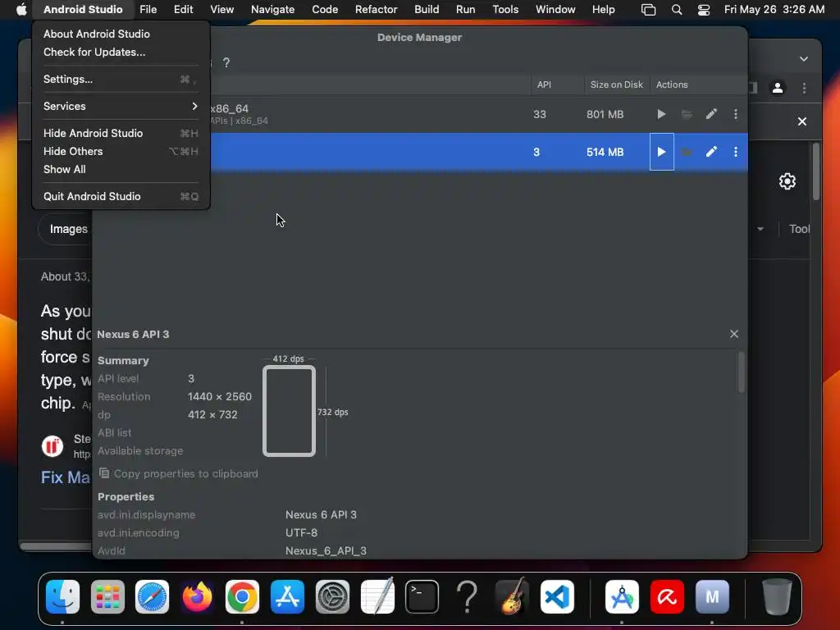The image size is (840, 630).
Task: Launch the x86_64 API 33 device with play icon
Action: click(661, 114)
